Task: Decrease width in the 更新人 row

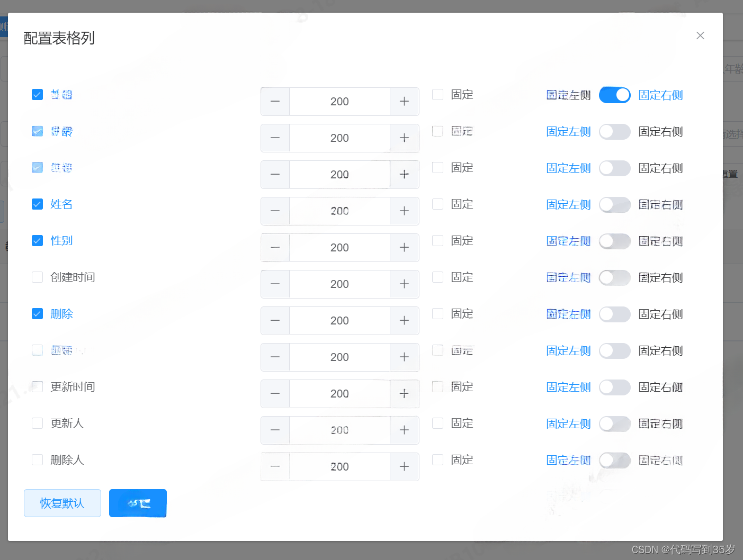Action: tap(275, 430)
